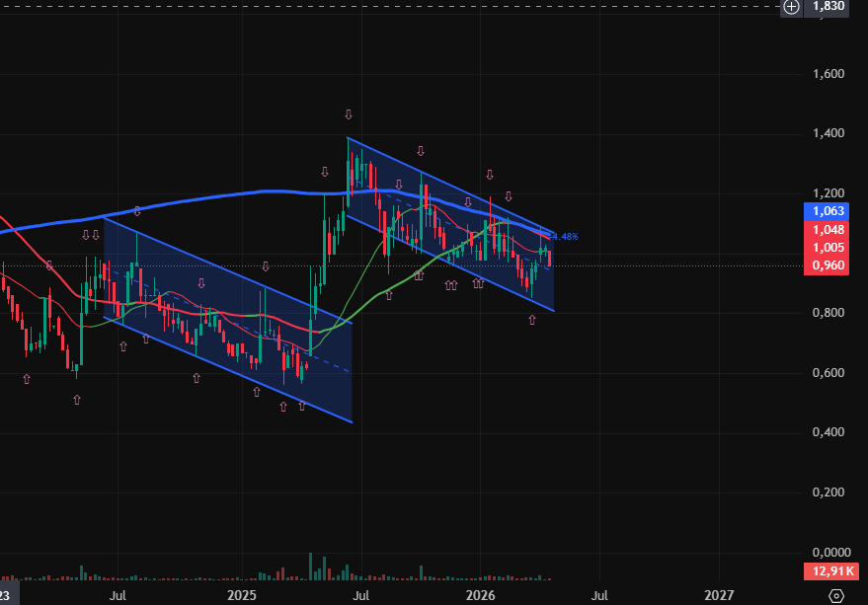The height and width of the screenshot is (605, 868).
Task: Select the 1,005 price label on the scale
Action: [828, 247]
